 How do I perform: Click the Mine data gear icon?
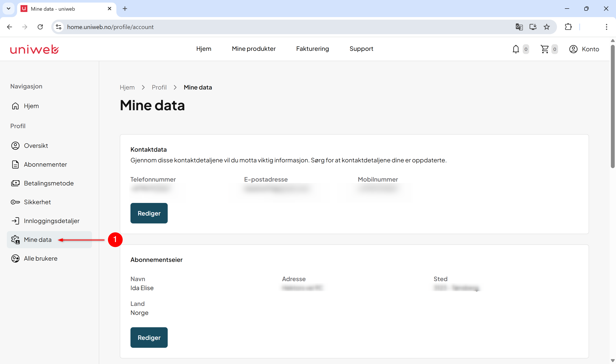coord(15,240)
